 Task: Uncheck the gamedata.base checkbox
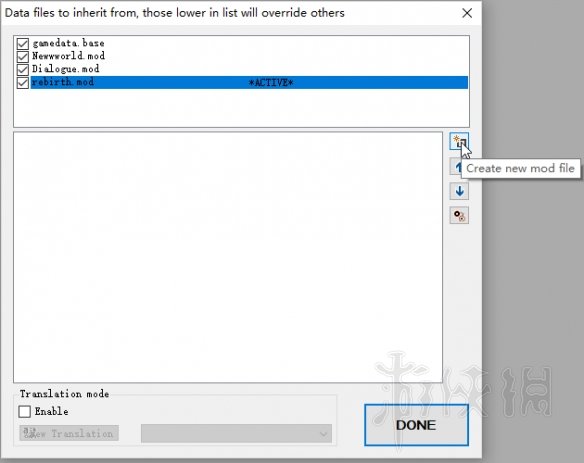coord(23,44)
